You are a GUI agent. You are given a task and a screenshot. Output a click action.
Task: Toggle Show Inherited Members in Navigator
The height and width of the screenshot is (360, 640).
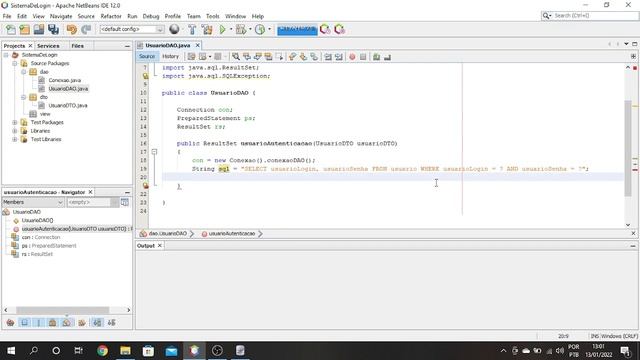point(10,323)
